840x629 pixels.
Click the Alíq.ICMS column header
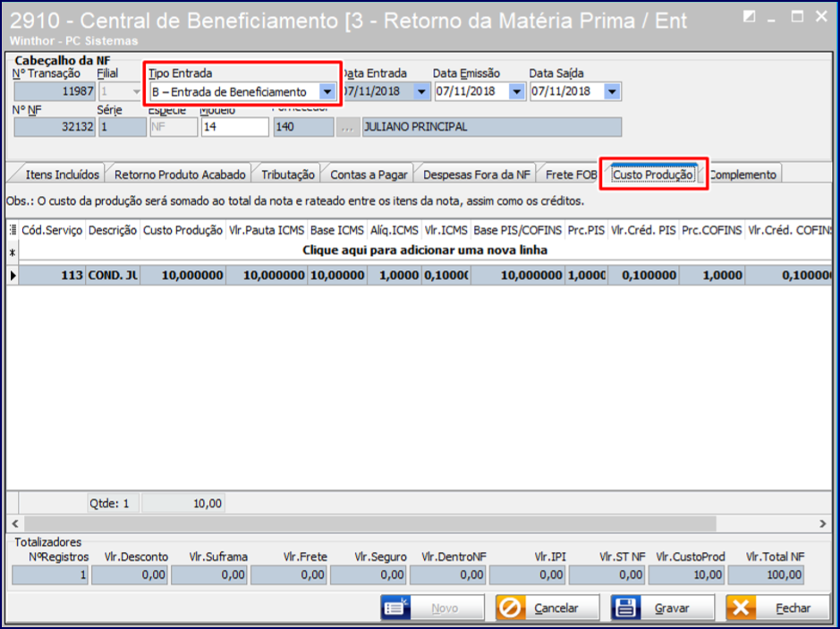pos(395,230)
